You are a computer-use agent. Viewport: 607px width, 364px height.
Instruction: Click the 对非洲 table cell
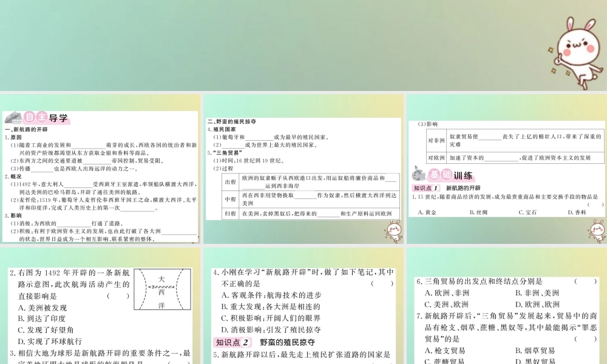(436, 140)
